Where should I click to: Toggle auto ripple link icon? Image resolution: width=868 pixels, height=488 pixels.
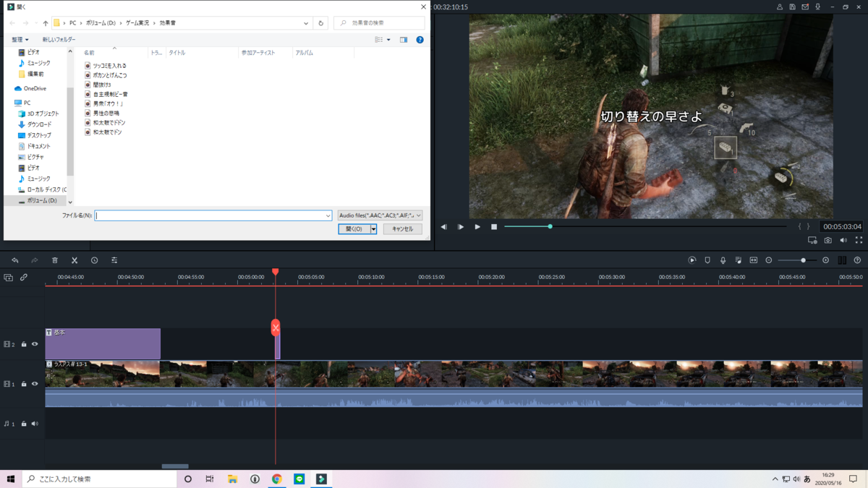pyautogui.click(x=24, y=278)
